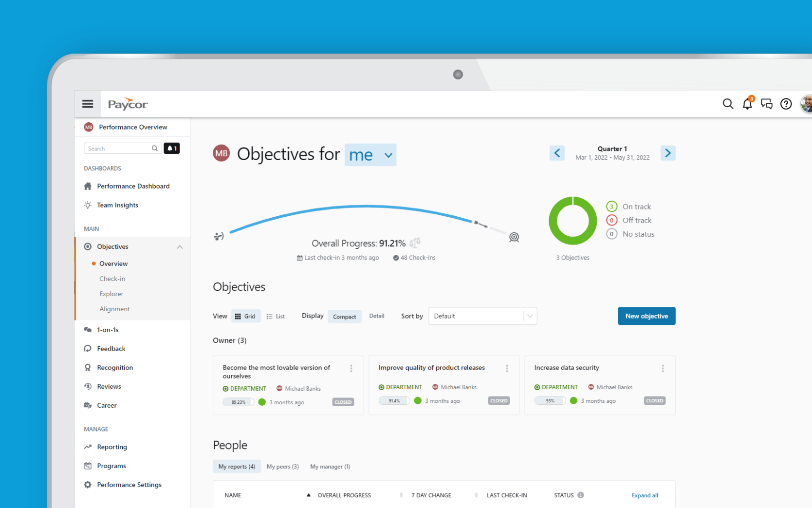The width and height of the screenshot is (812, 508).
Task: Open Performance Overview header
Action: pos(132,127)
